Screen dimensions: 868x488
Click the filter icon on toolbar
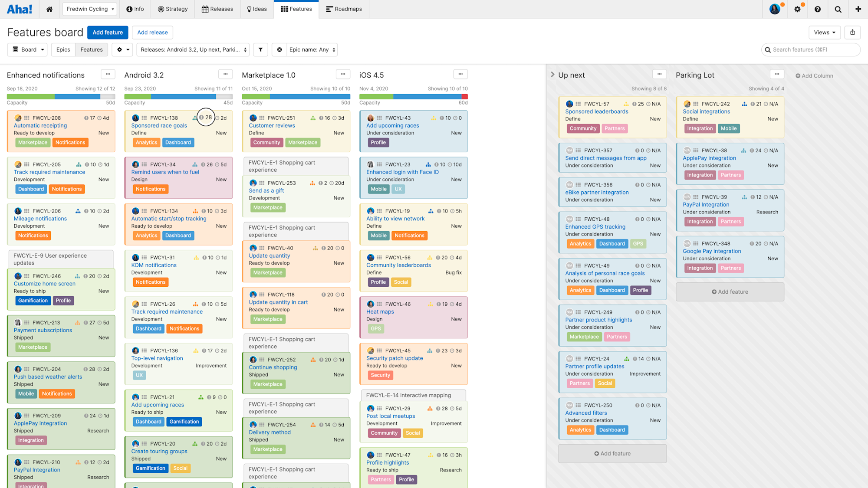click(x=260, y=49)
